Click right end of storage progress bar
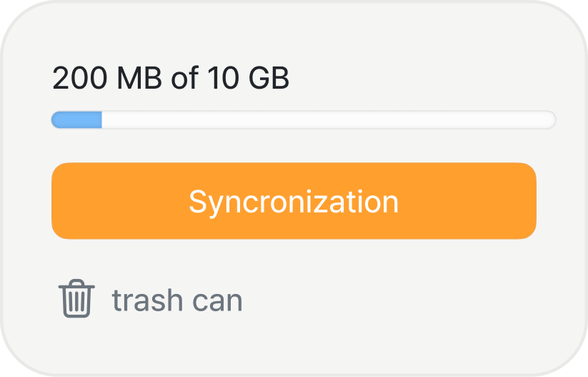Screen dimensions: 588x377 [x=551, y=120]
